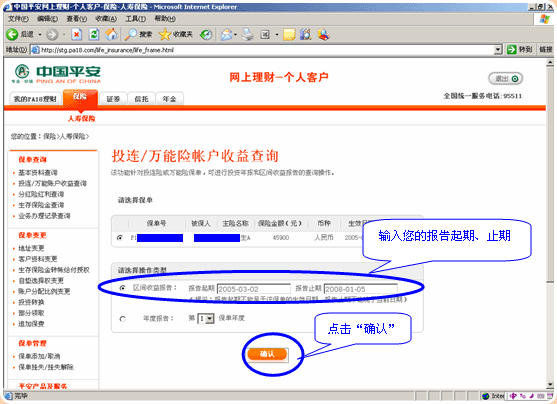Image resolution: width=557 pixels, height=404 pixels.
Task: Select 区间收益报告 radio button
Action: 123,288
